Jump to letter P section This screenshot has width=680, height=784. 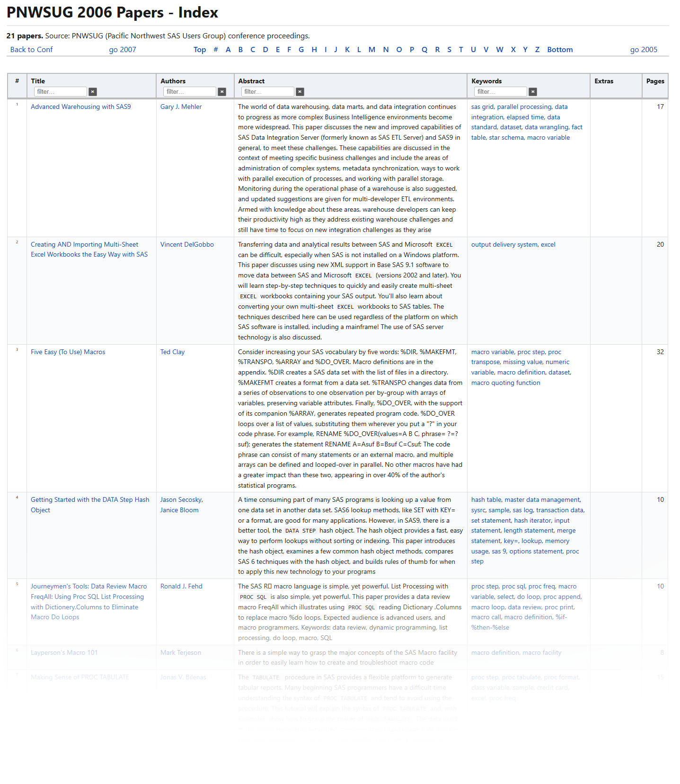(412, 50)
